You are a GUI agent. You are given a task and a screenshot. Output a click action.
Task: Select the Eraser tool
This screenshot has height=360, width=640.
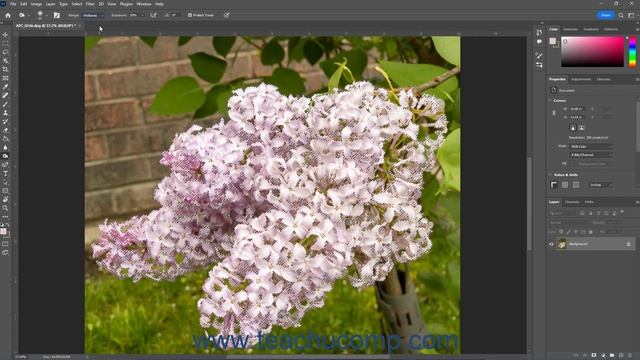pyautogui.click(x=5, y=130)
